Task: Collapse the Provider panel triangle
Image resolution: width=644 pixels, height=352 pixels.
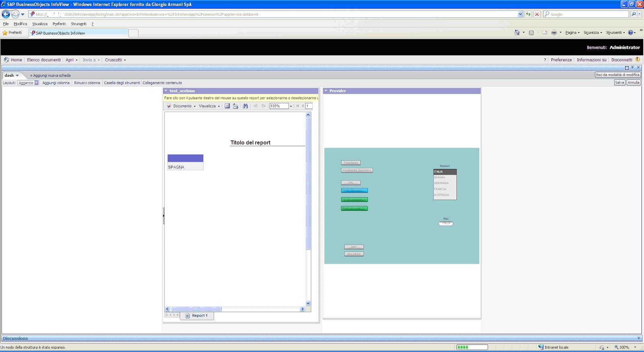Action: (x=326, y=91)
